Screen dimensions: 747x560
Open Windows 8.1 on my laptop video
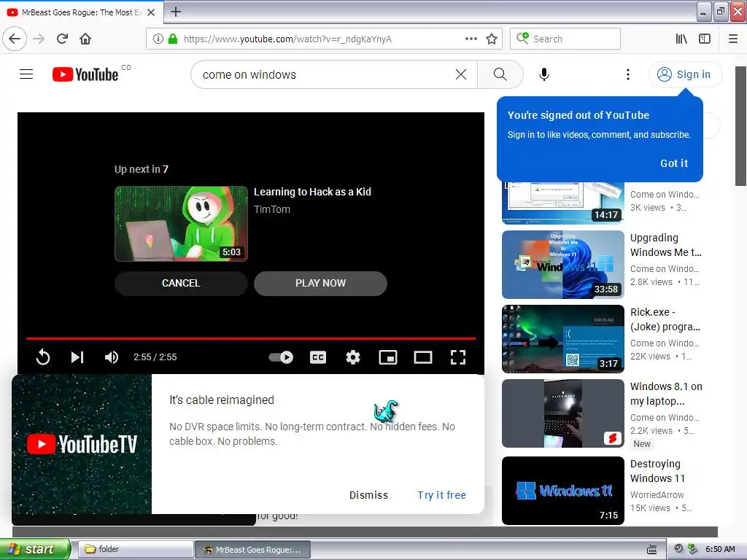[666, 394]
